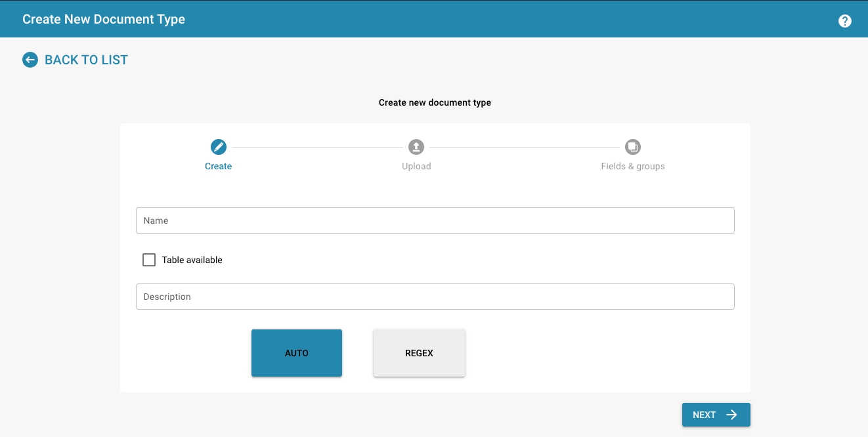Jump to the Upload step label
The image size is (868, 437).
pyautogui.click(x=416, y=166)
